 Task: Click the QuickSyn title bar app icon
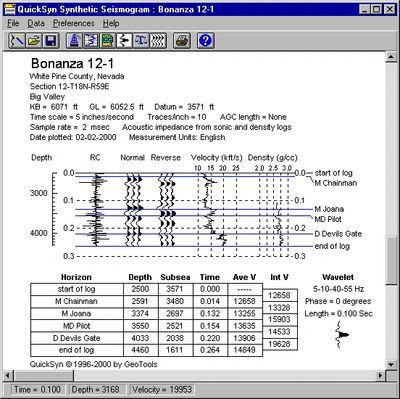[x=10, y=9]
